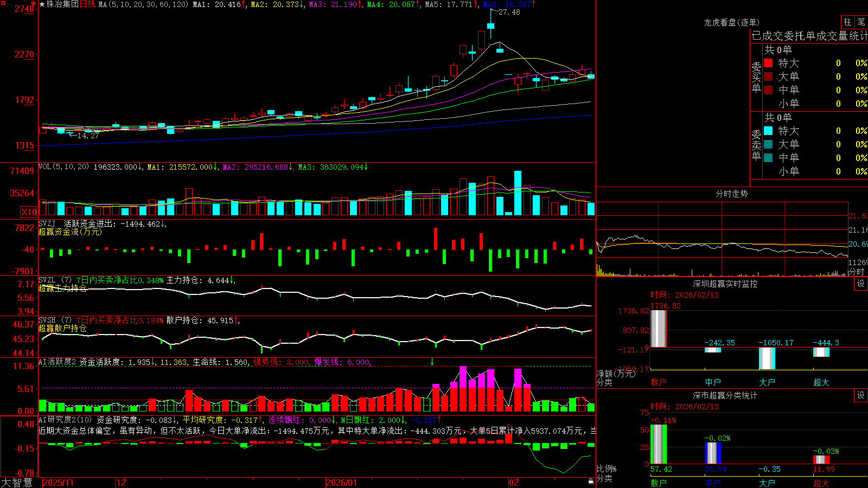The height and width of the screenshot is (488, 868).
Task: Click the 71409 volume axis label
Action: point(22,171)
